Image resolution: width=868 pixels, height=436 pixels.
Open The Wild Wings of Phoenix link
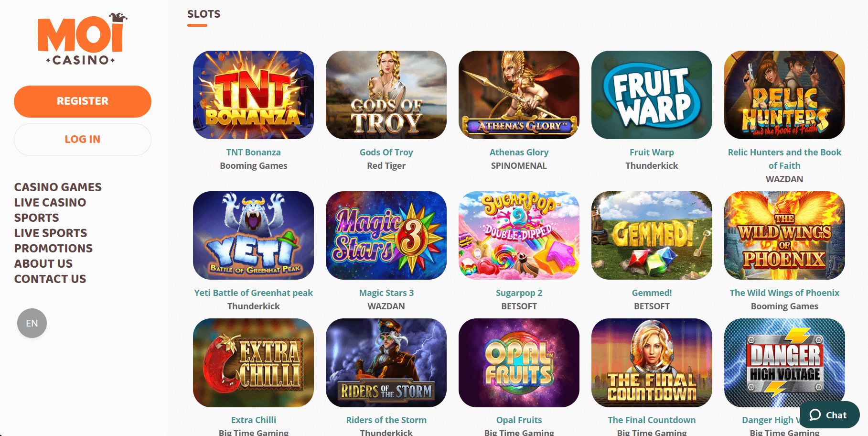(x=784, y=293)
